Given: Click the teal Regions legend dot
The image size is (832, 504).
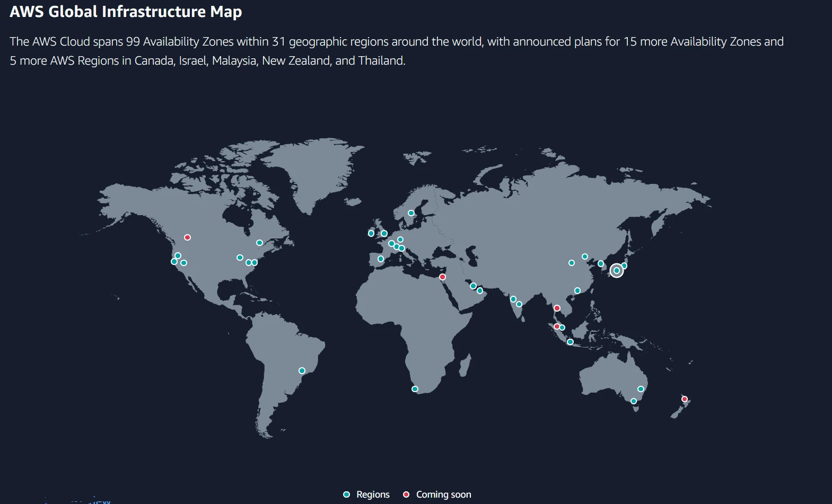Looking at the screenshot, I should pos(347,494).
